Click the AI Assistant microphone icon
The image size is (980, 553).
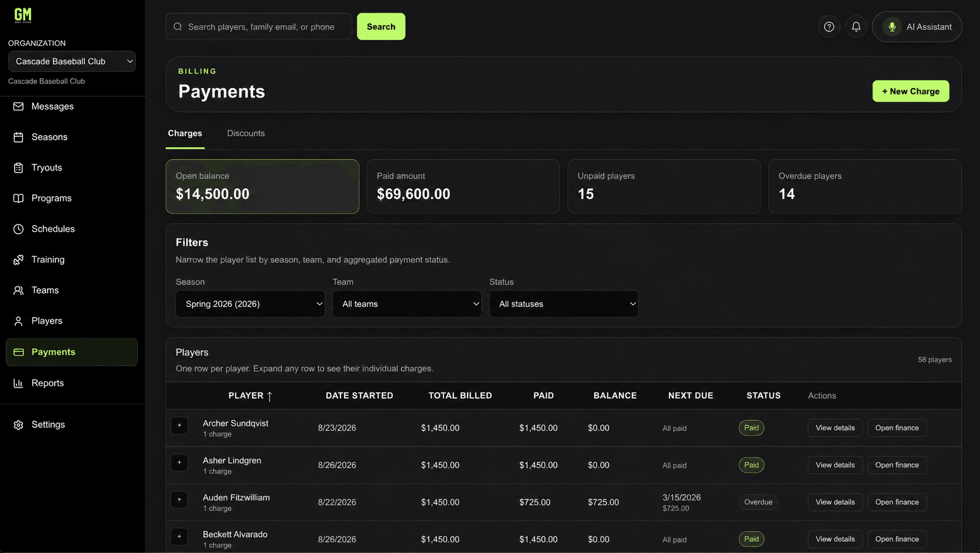(x=892, y=26)
